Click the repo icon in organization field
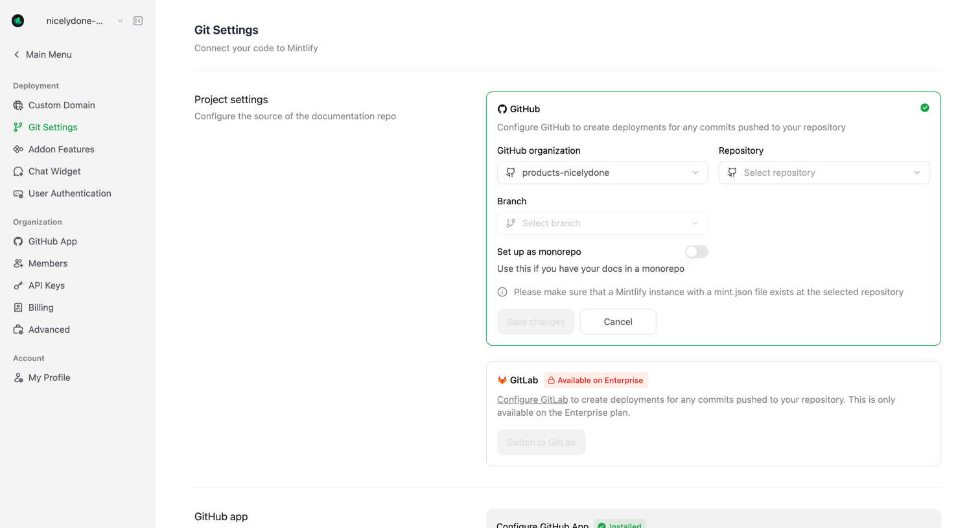 point(511,173)
